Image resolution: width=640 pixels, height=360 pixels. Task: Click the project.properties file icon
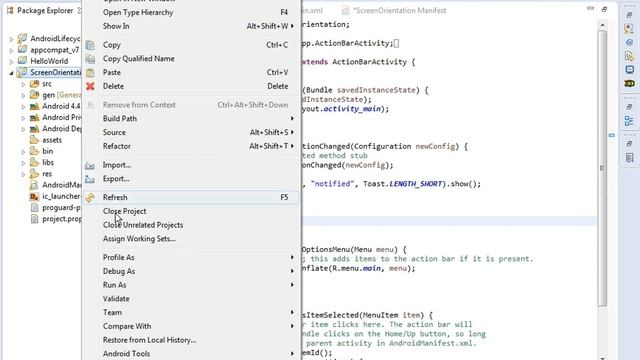34,219
